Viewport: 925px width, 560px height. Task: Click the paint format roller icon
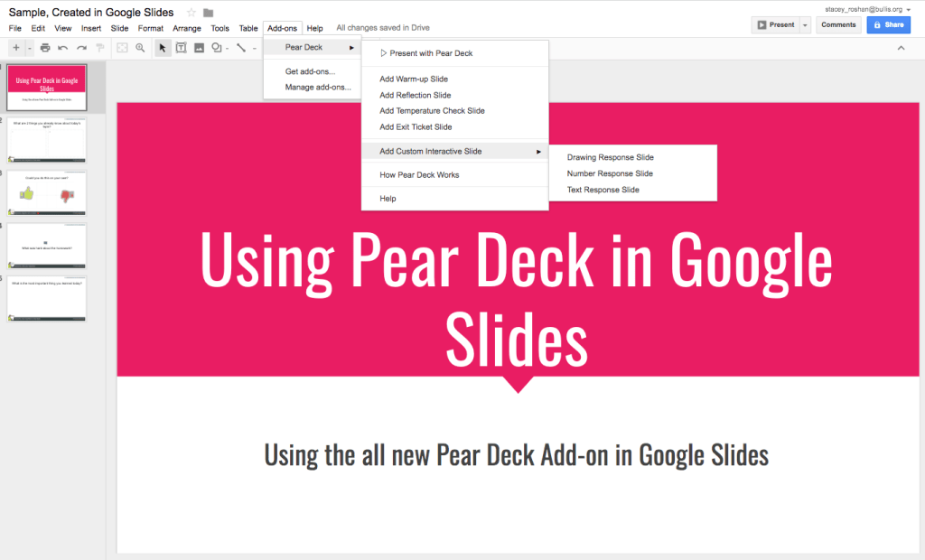pos(99,48)
